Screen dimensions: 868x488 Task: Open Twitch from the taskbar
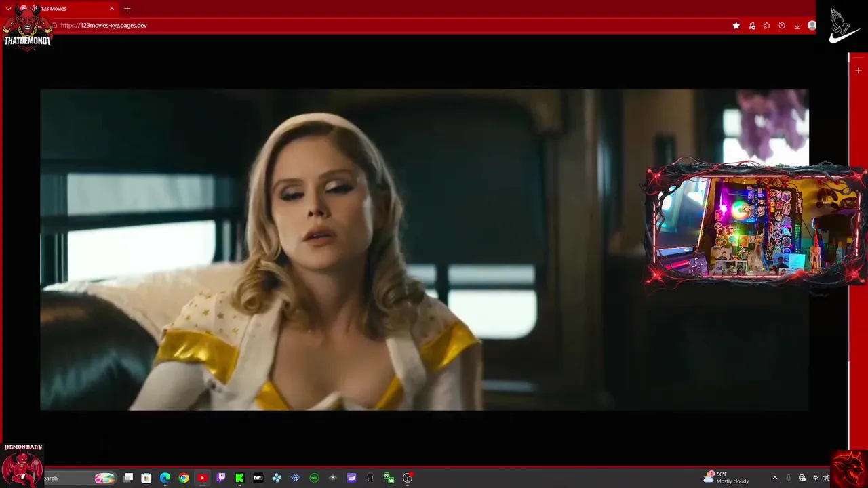221,478
